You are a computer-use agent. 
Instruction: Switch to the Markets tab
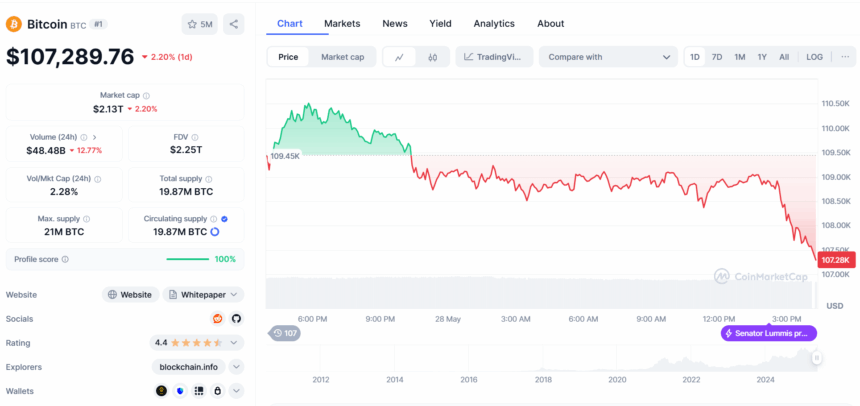click(x=342, y=23)
